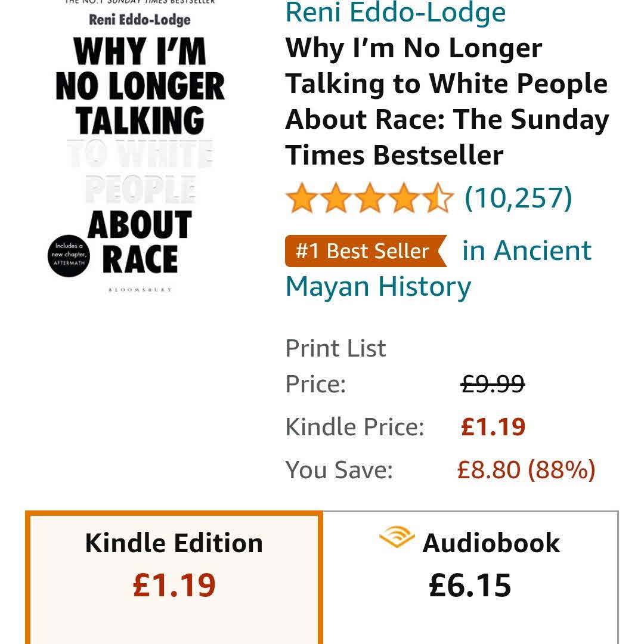Viewport: 644px width, 644px height.
Task: Click the £1.19 price under Kindle Edition
Action: coord(174,586)
